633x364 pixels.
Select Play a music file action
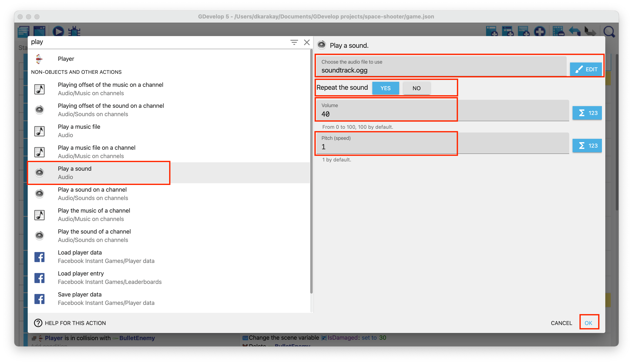coord(79,130)
